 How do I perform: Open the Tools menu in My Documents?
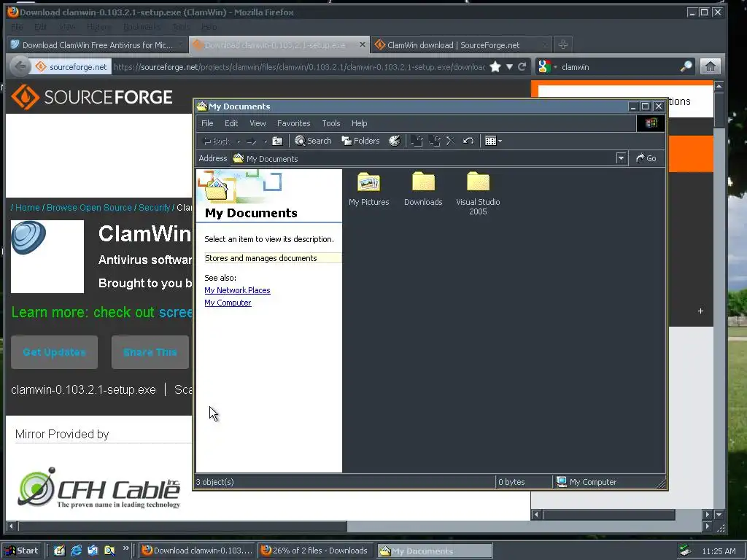click(x=330, y=123)
